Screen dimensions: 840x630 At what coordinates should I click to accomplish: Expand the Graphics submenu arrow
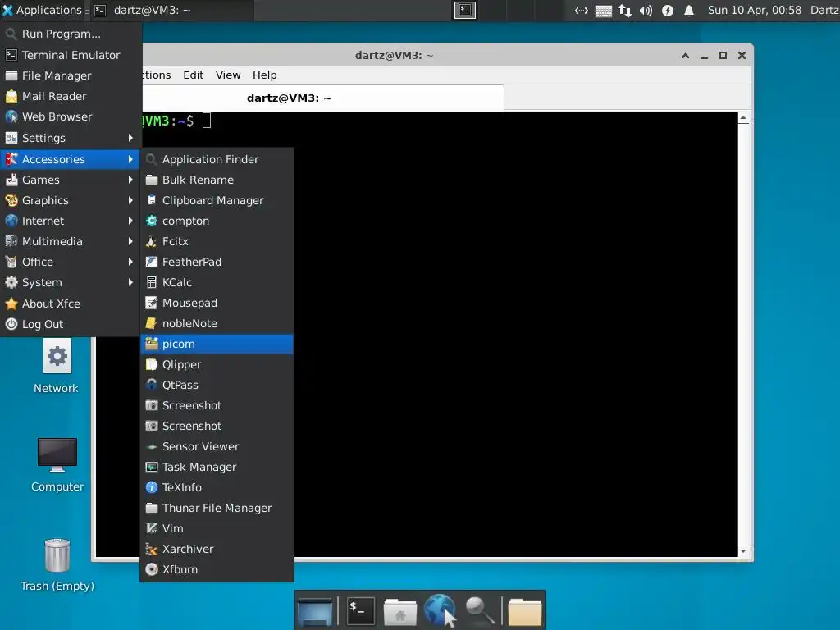130,200
